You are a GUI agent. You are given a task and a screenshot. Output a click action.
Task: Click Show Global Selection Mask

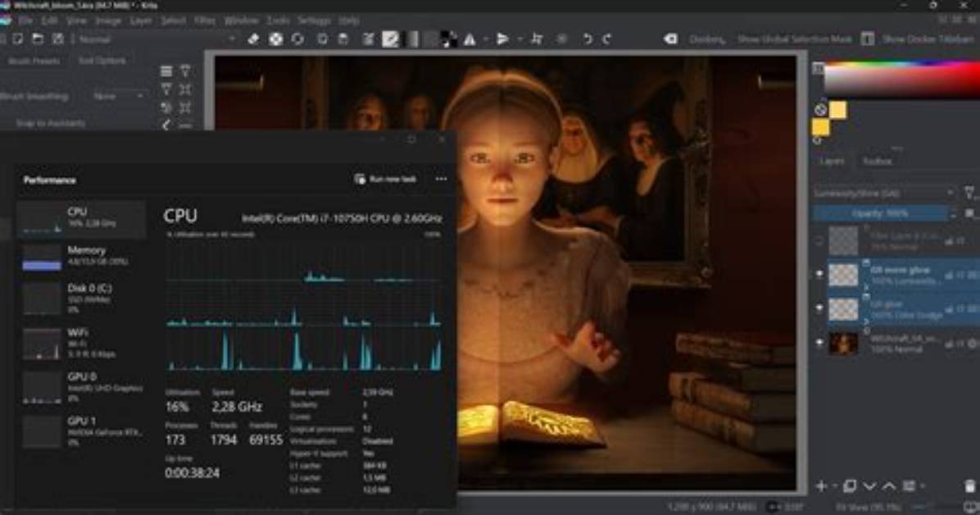pos(794,39)
